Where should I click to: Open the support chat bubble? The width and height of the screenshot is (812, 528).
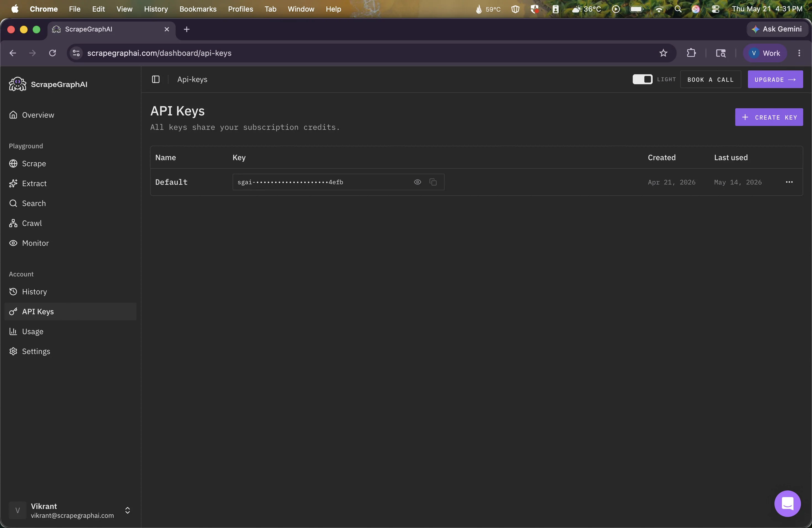click(787, 503)
